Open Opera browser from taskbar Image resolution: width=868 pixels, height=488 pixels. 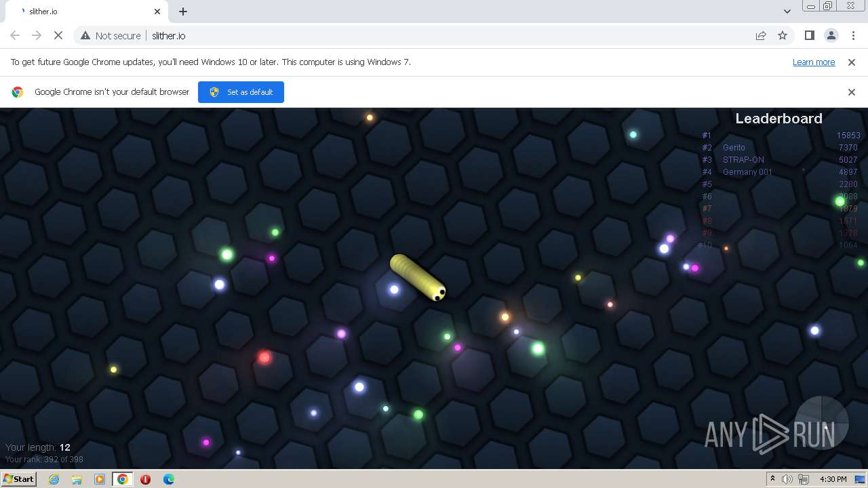[145, 479]
